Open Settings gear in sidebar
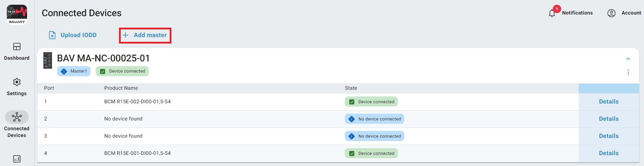 click(17, 82)
